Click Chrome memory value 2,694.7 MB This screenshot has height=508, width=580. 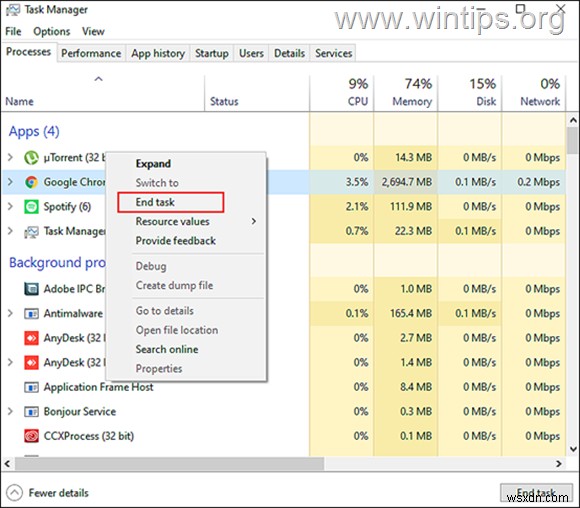tap(407, 182)
